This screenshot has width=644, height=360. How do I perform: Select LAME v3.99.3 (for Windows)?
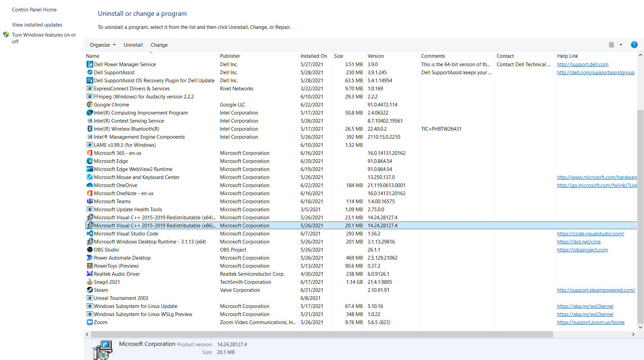tap(361, 145)
